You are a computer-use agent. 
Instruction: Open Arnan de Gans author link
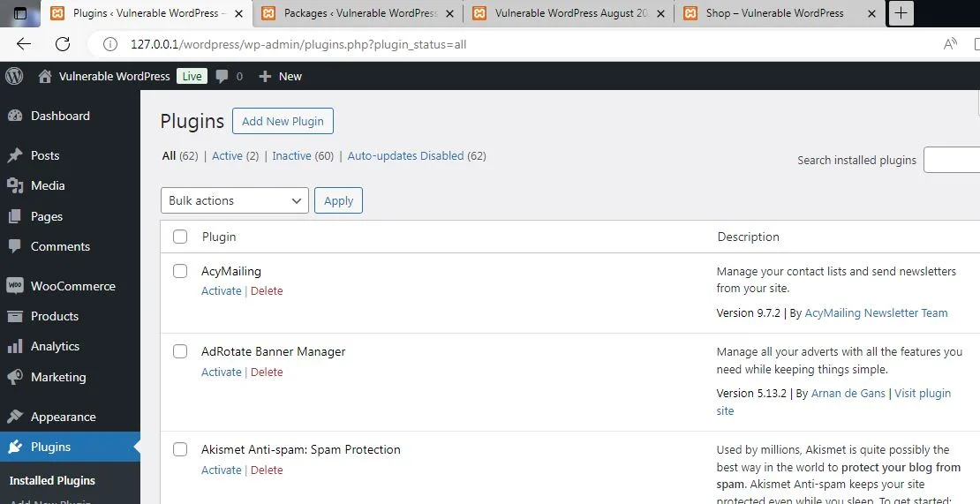point(848,393)
